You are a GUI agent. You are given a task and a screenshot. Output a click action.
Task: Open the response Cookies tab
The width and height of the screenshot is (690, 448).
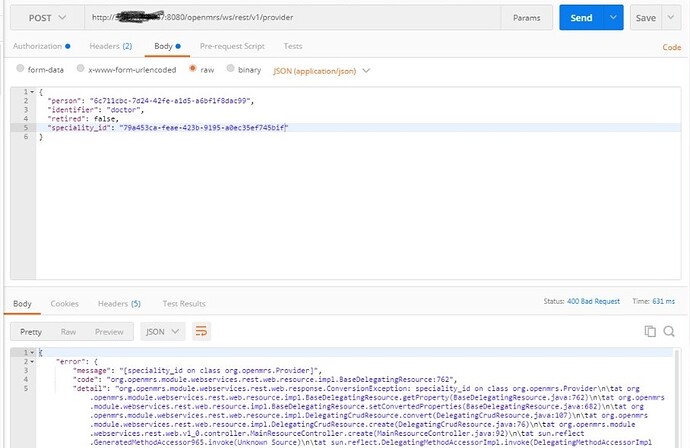coord(64,304)
